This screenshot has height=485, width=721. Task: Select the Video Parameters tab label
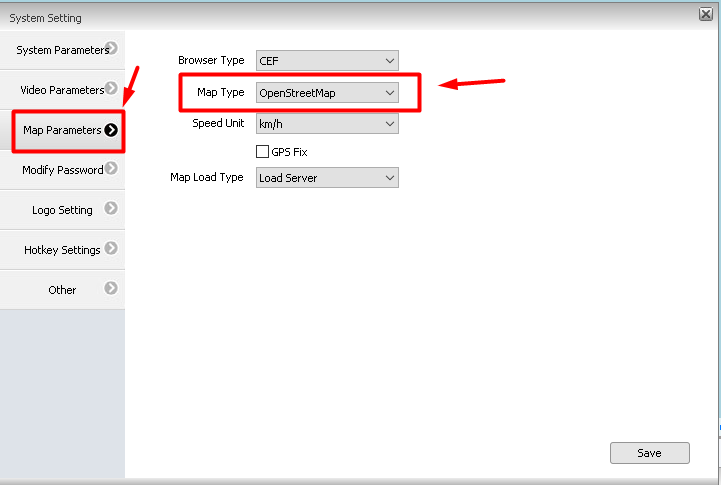click(x=62, y=90)
